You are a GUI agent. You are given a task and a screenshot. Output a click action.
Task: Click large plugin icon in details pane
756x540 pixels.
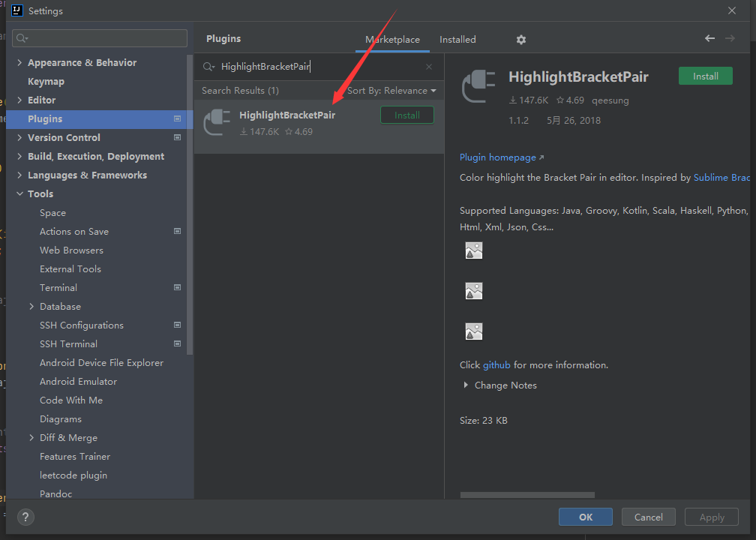tap(478, 86)
